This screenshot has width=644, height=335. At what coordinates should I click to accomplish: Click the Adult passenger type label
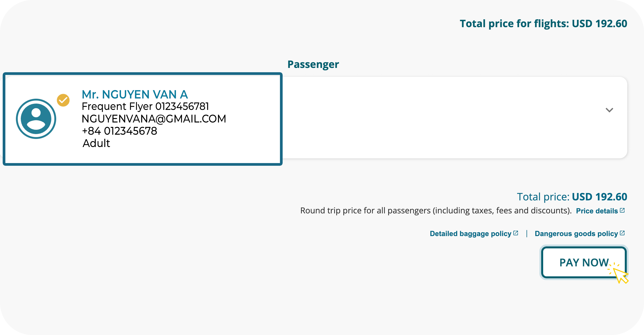coord(96,143)
